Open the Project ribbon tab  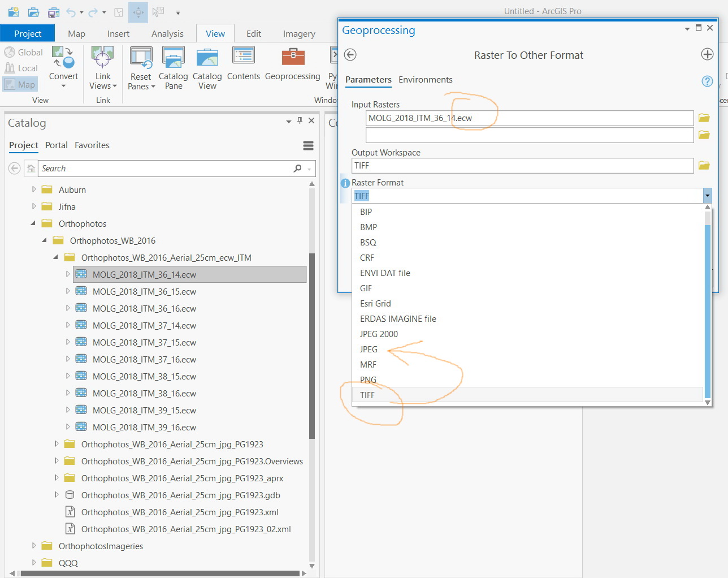28,33
